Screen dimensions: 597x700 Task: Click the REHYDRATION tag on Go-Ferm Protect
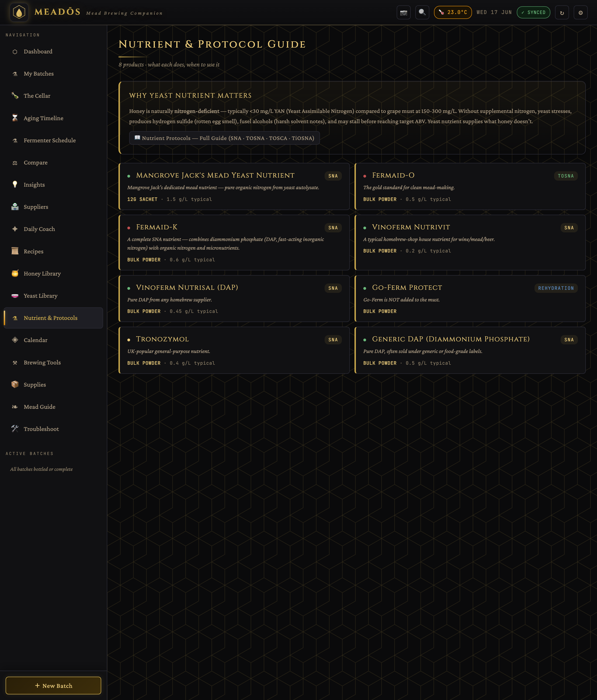point(556,288)
